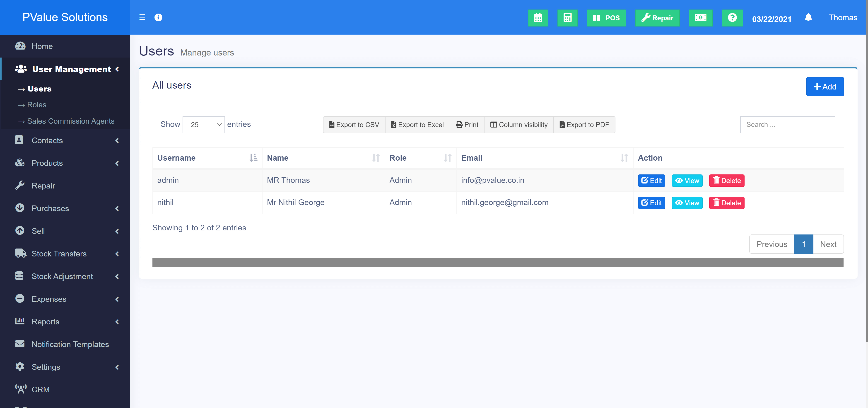Open the Show entries dropdown

(x=203, y=125)
